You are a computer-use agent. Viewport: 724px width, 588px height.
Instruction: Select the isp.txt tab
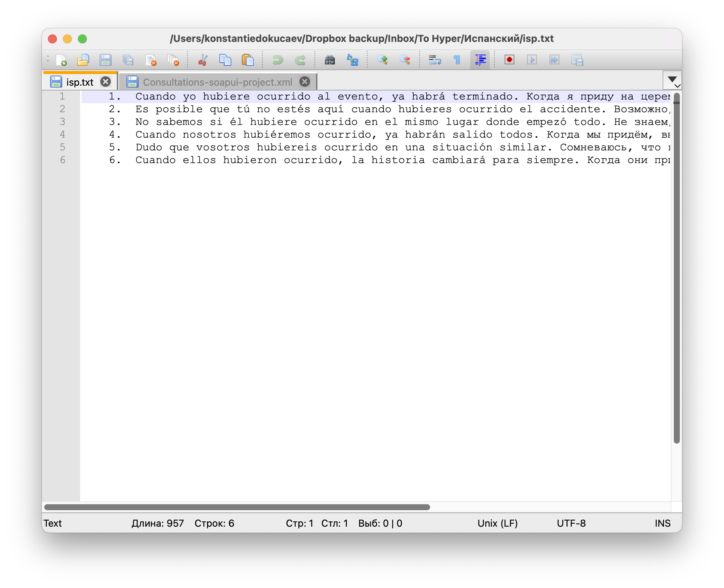tap(79, 82)
